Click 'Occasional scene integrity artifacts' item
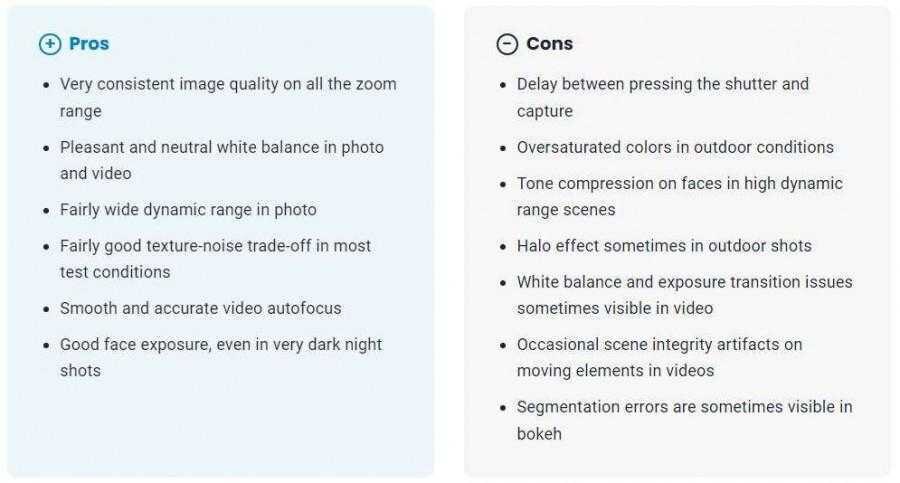This screenshot has width=900, height=483. (659, 345)
